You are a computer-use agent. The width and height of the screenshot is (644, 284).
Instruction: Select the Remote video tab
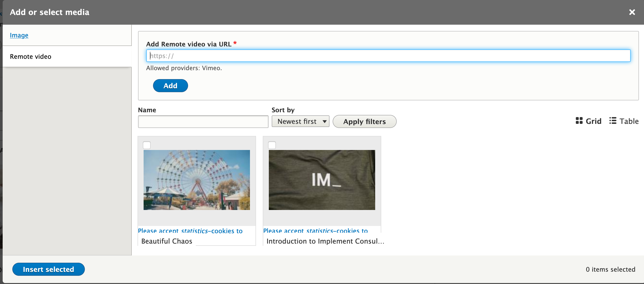(30, 57)
